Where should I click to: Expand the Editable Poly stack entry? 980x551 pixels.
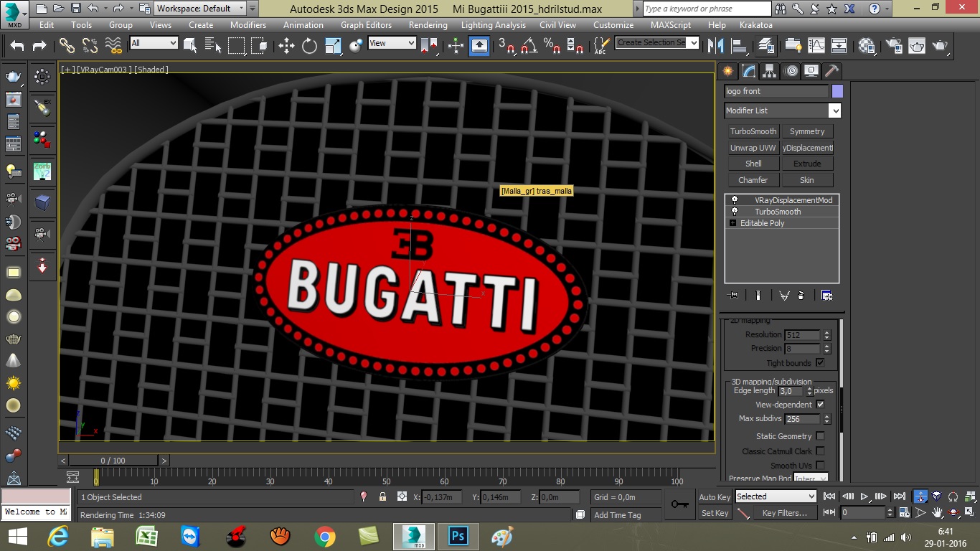pyautogui.click(x=732, y=223)
